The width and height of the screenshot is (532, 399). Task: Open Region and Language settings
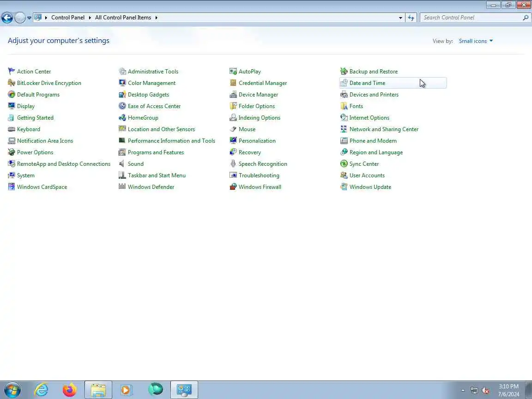[376, 152]
